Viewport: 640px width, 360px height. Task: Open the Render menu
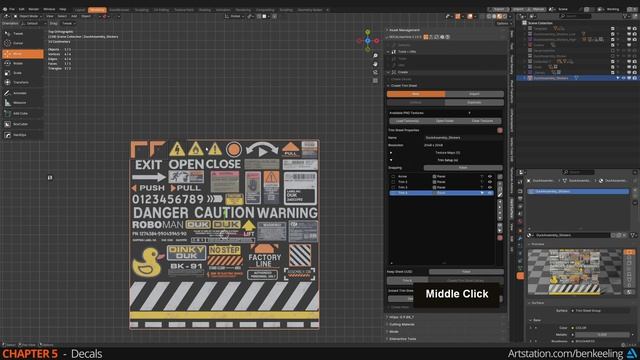click(x=33, y=9)
